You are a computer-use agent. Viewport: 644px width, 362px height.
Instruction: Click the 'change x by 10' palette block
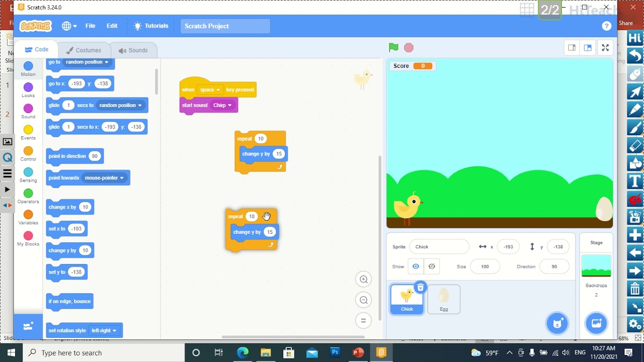pos(70,207)
